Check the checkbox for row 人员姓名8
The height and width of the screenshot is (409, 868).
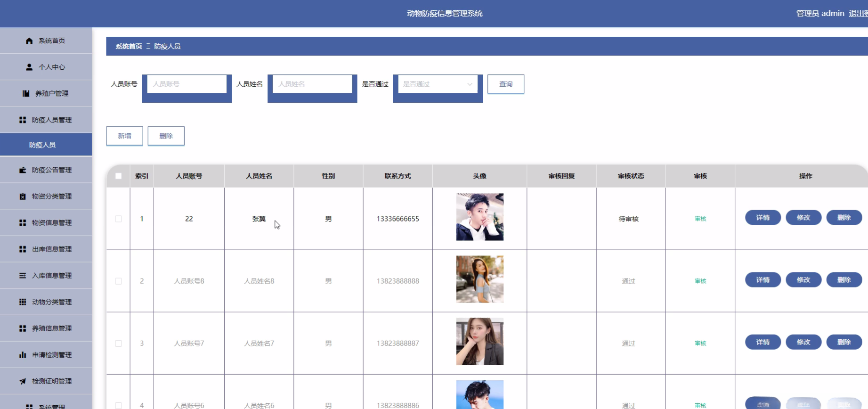pyautogui.click(x=119, y=281)
